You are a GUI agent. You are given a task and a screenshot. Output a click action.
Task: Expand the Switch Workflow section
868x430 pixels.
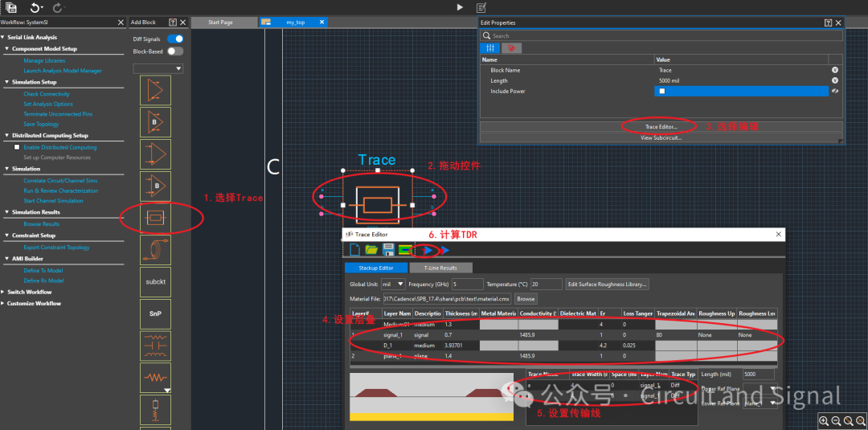tap(2, 292)
